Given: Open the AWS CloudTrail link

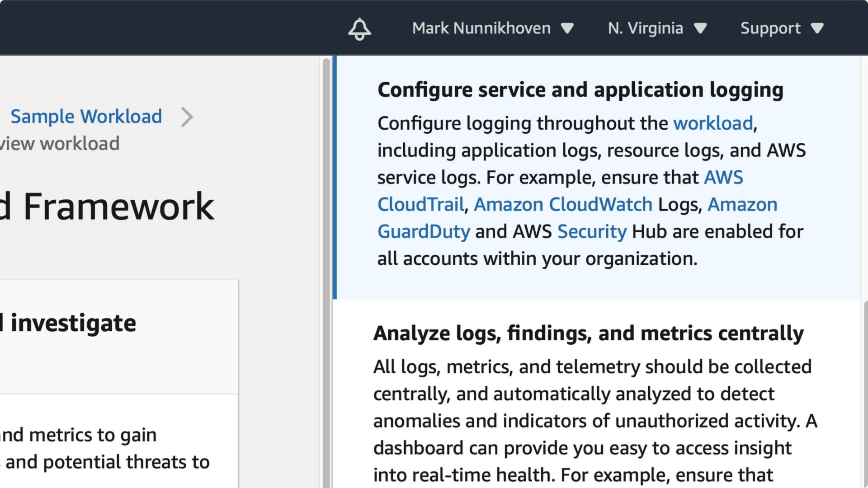Looking at the screenshot, I should coord(560,191).
